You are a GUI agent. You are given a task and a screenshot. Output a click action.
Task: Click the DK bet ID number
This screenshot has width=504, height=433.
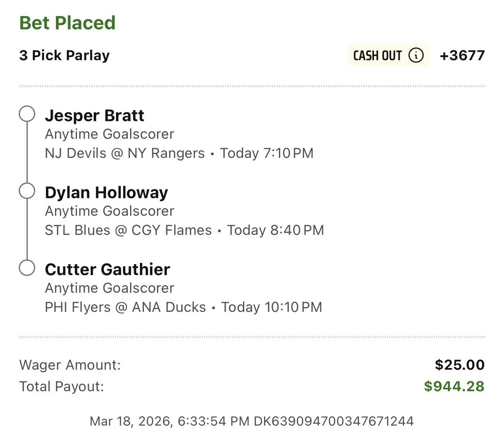(334, 421)
